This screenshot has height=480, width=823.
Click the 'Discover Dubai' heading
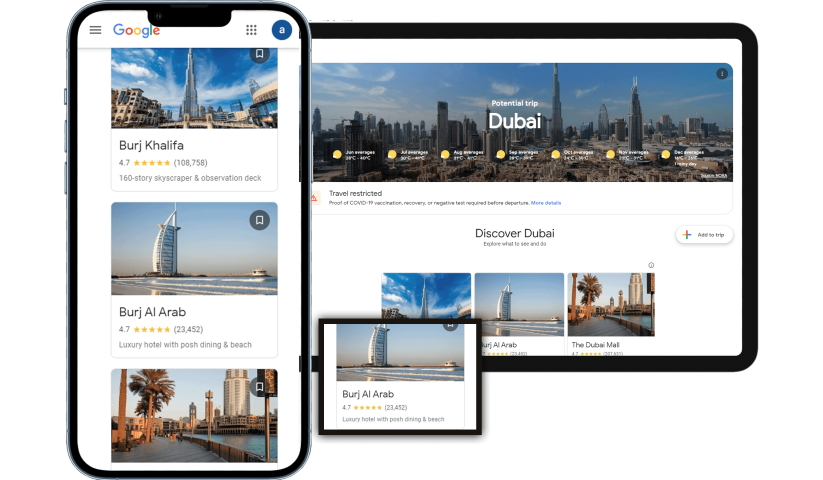pos(514,233)
